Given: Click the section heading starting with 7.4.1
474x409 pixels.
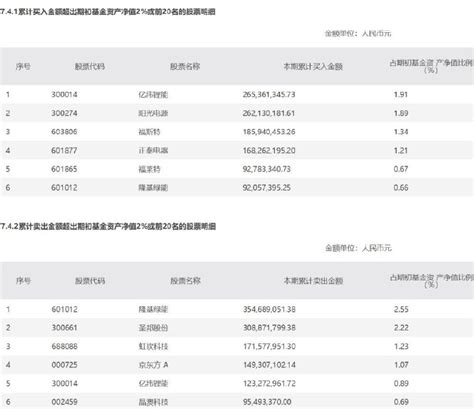Looking at the screenshot, I should (108, 12).
